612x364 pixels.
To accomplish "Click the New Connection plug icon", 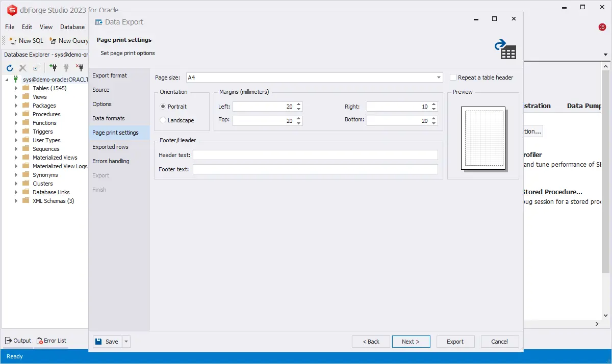I will 53,68.
